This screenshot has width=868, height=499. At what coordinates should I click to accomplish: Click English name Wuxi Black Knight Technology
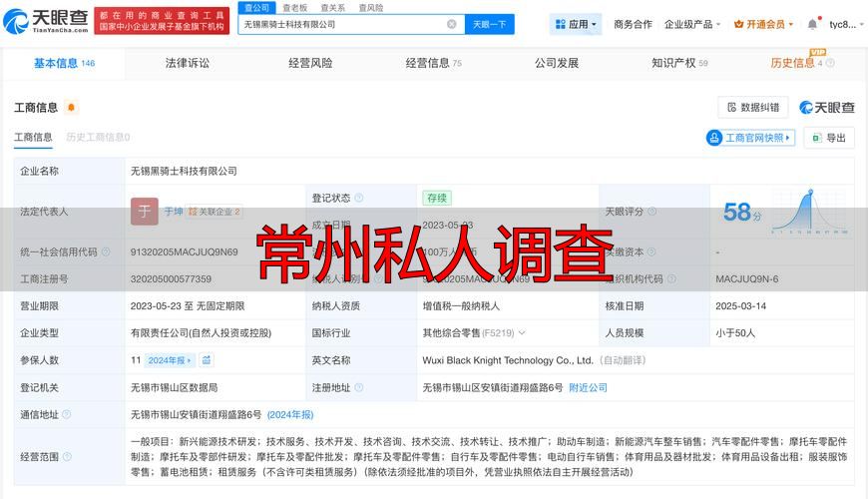point(508,360)
